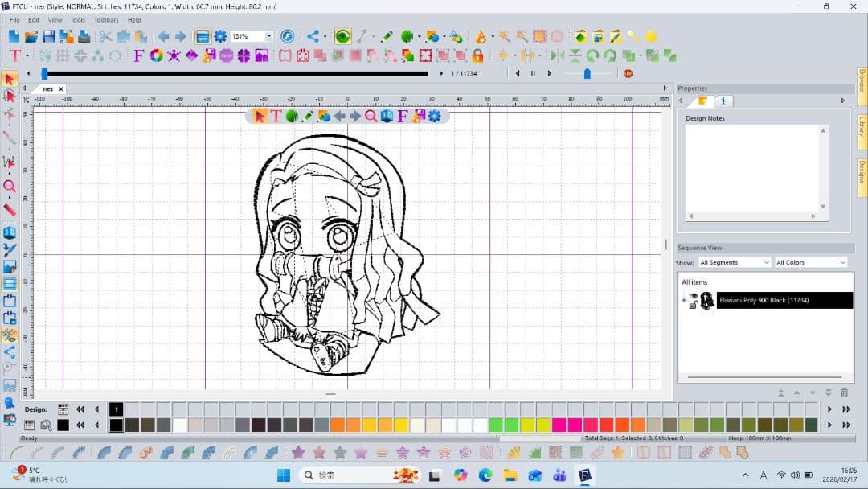Select the red Measure tool on the left toolbar

10,210
